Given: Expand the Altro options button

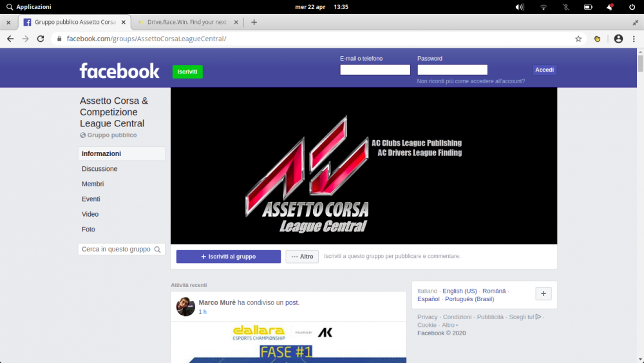Looking at the screenshot, I should (x=302, y=257).
